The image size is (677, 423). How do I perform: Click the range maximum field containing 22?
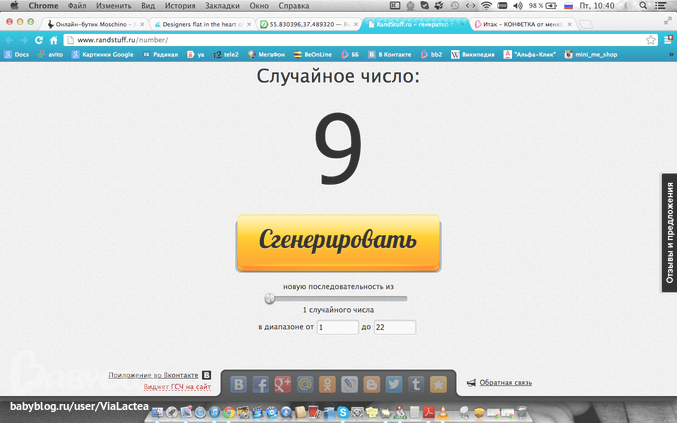(x=394, y=327)
